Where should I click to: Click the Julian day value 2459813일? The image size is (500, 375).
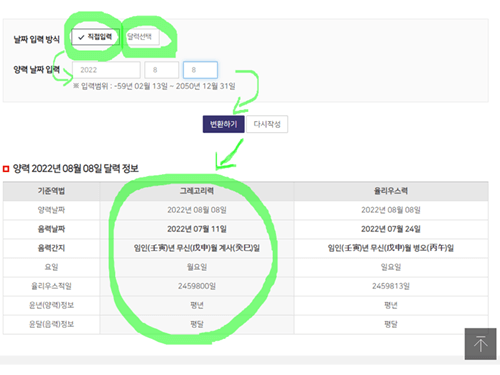tap(391, 286)
